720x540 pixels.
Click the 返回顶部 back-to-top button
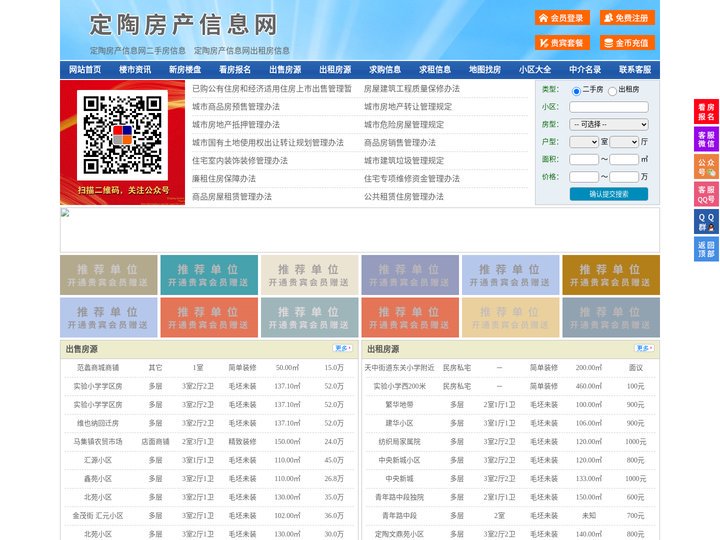pos(706,249)
